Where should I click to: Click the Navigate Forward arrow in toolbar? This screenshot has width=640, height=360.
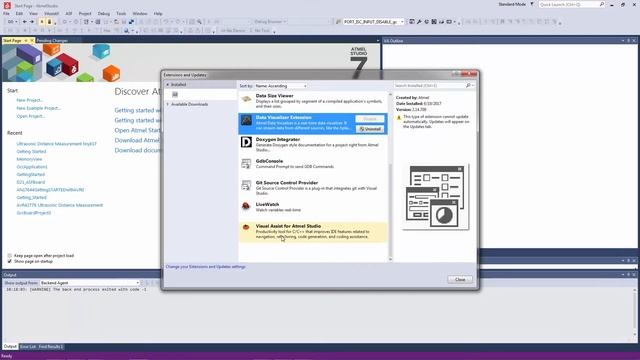click(32, 22)
